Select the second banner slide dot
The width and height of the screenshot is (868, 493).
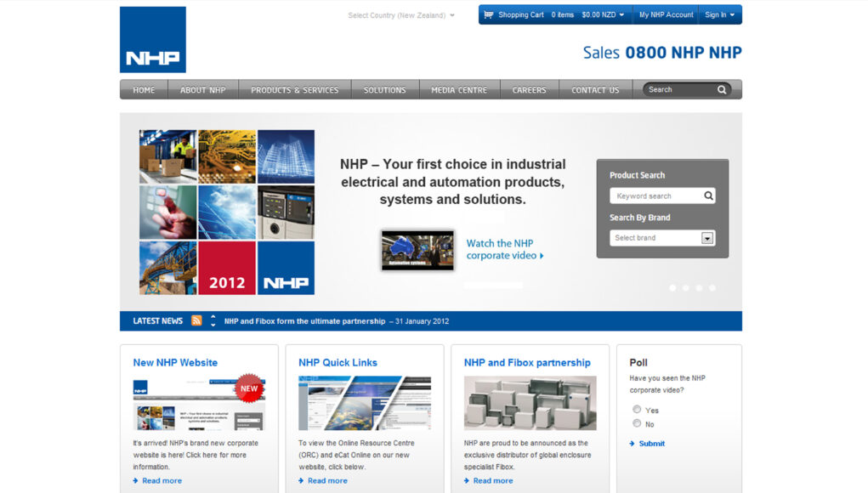pos(686,287)
